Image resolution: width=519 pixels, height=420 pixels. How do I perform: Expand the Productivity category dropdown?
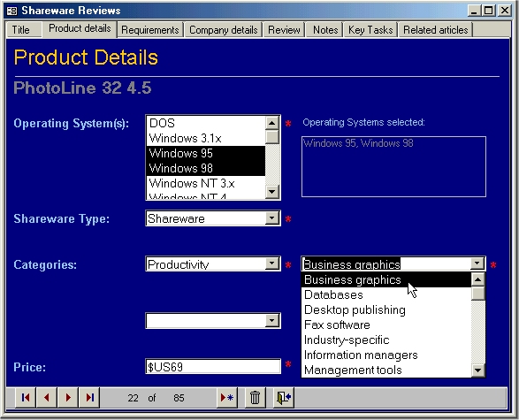tap(272, 263)
